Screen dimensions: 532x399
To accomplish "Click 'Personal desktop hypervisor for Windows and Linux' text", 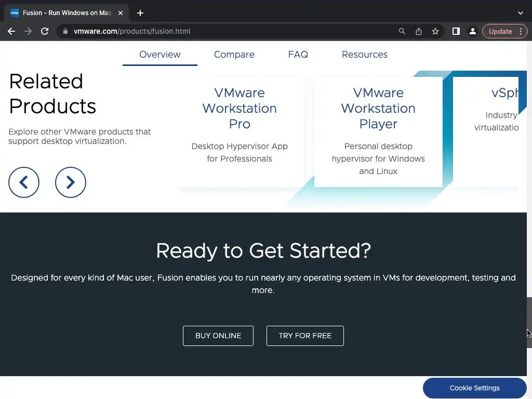I will (378, 159).
